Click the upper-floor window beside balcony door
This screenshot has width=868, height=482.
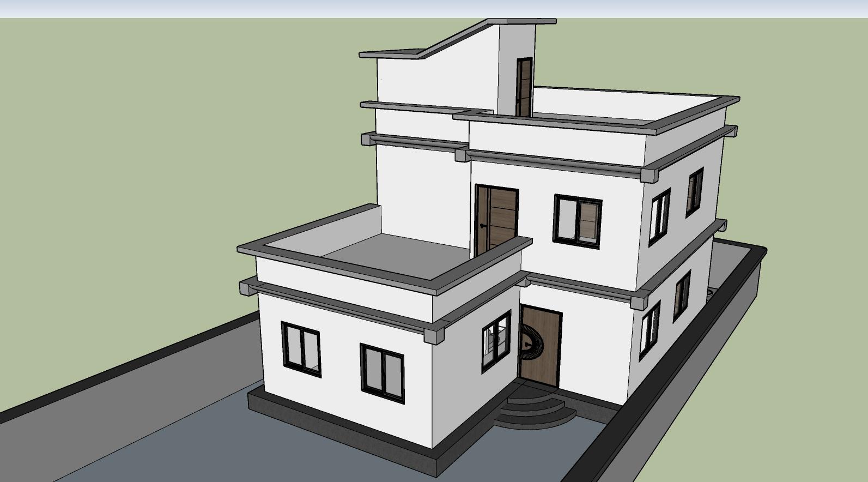click(578, 219)
